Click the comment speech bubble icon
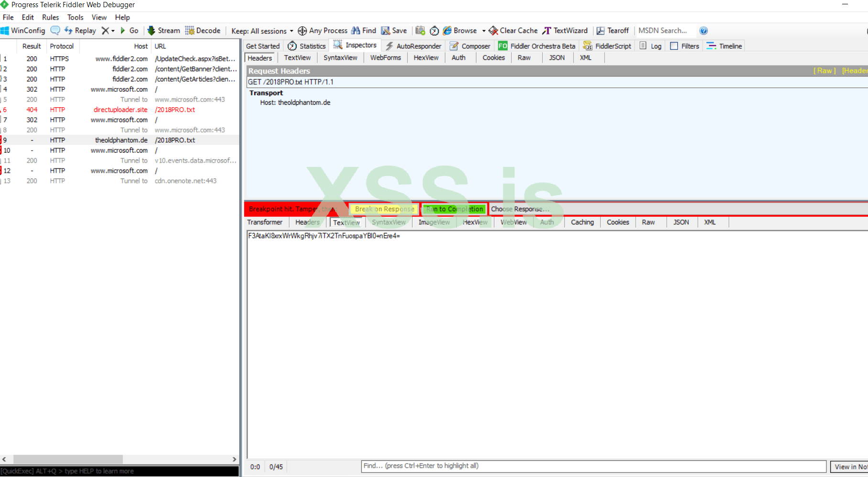Viewport: 868px width, 477px height. click(x=55, y=31)
